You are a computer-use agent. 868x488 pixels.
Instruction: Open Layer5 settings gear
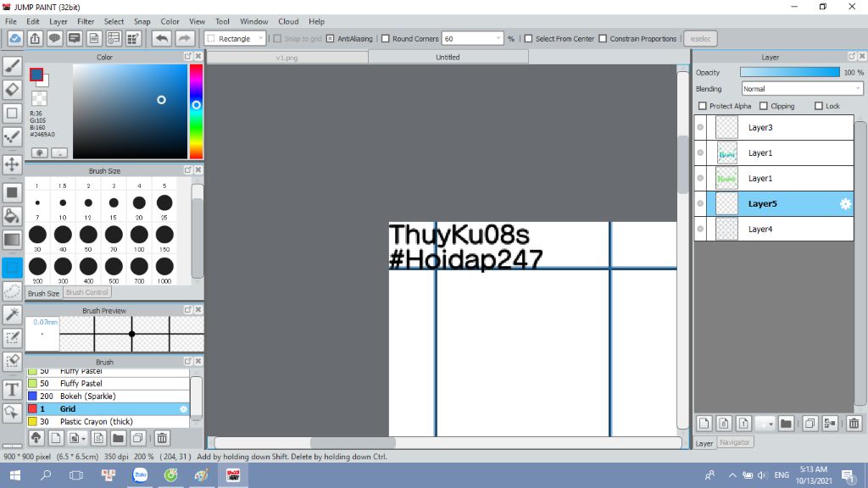pos(845,203)
